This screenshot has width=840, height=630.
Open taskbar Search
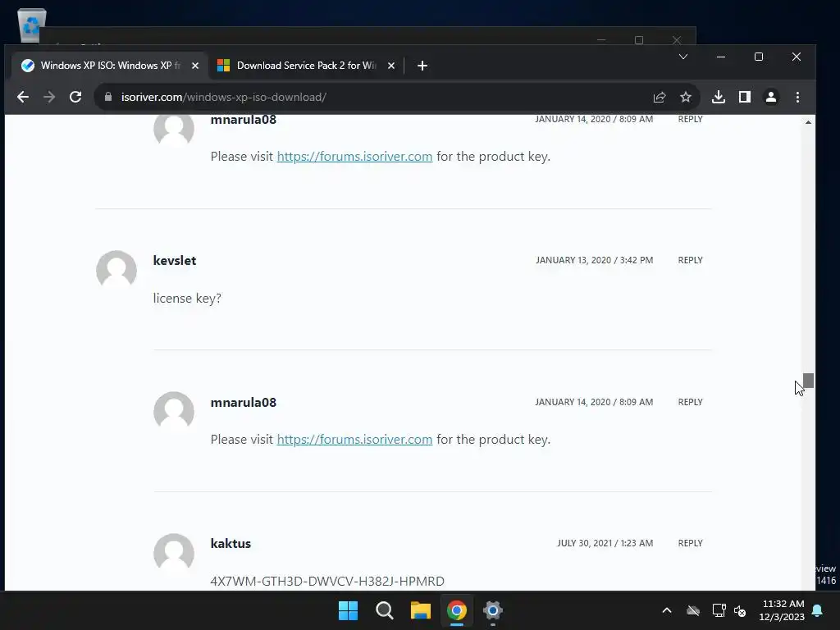385,610
